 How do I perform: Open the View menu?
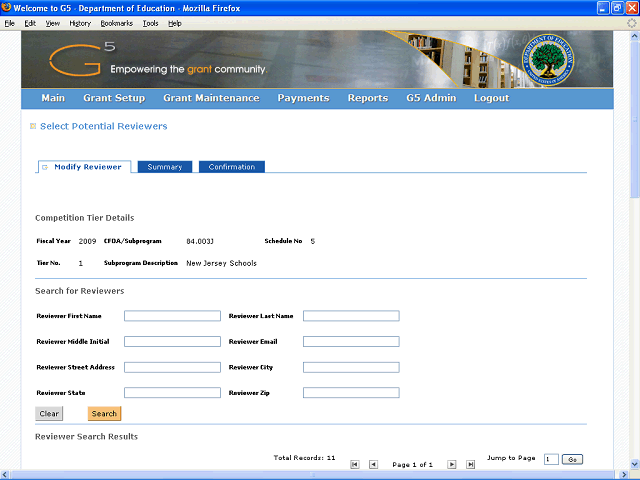click(52, 23)
